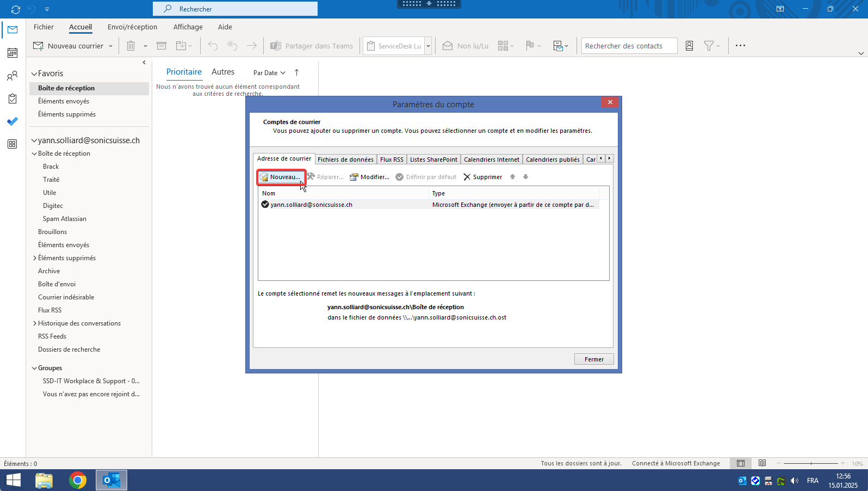This screenshot has width=868, height=491.
Task: Switch to the Fichiers de données tab
Action: pyautogui.click(x=345, y=159)
